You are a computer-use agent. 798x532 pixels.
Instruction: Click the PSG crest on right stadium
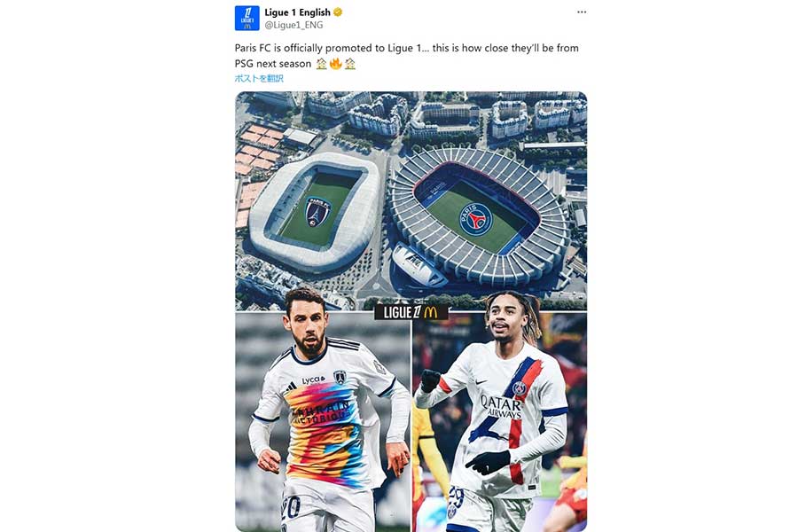(476, 219)
